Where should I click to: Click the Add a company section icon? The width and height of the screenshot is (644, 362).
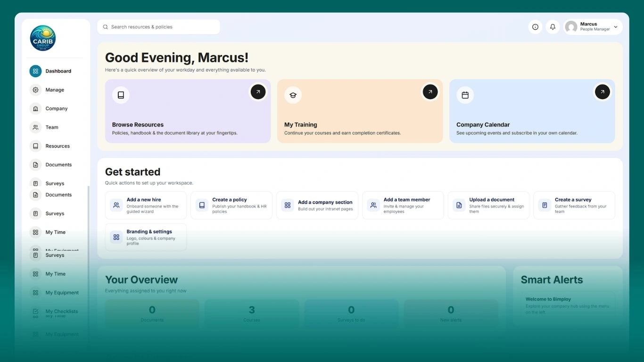288,205
